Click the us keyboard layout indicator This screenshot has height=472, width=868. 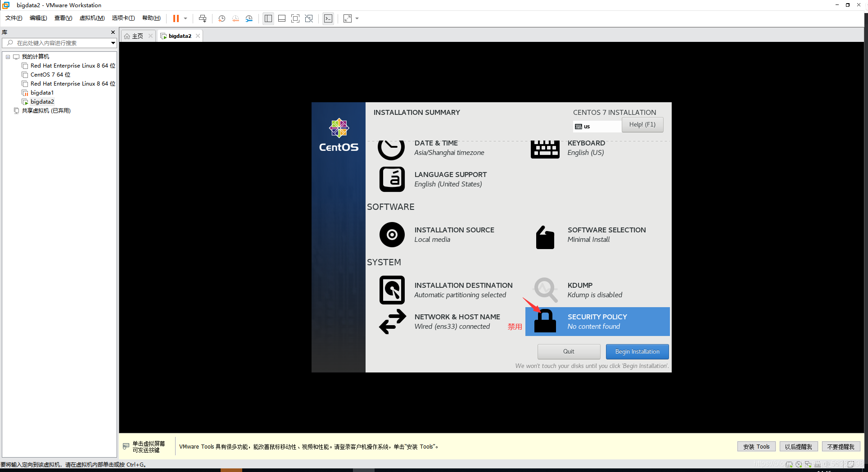pos(597,127)
